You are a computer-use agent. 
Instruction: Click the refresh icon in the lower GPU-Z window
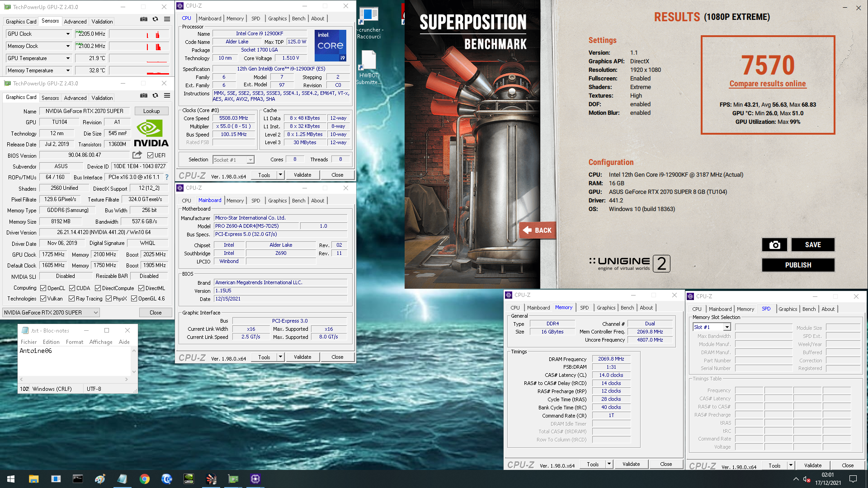pyautogui.click(x=155, y=96)
